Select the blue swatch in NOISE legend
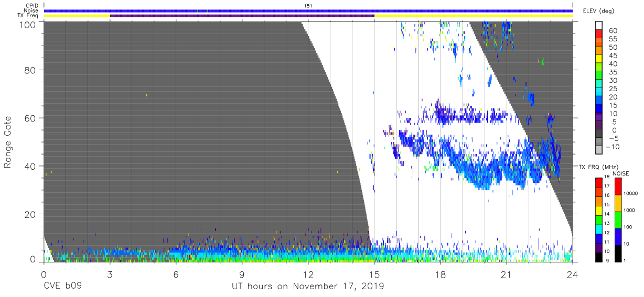 tap(618, 237)
